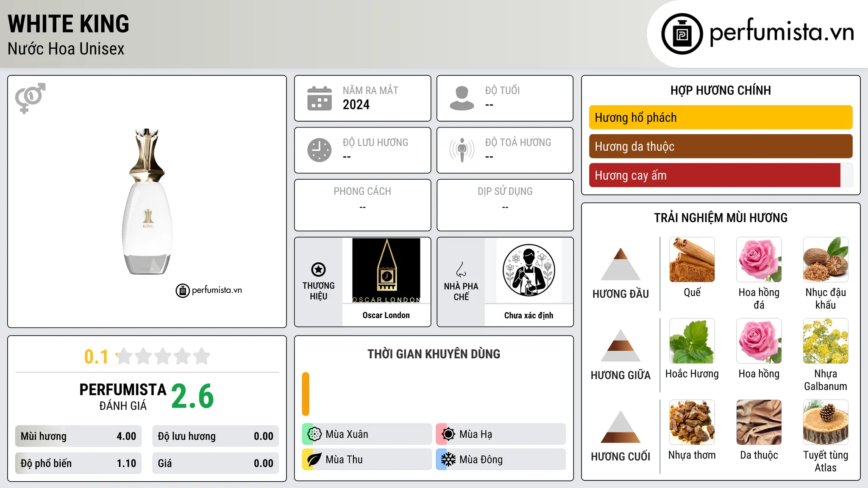Click the Hương hổ phách accord bar
The width and height of the screenshot is (868, 488).
click(721, 117)
